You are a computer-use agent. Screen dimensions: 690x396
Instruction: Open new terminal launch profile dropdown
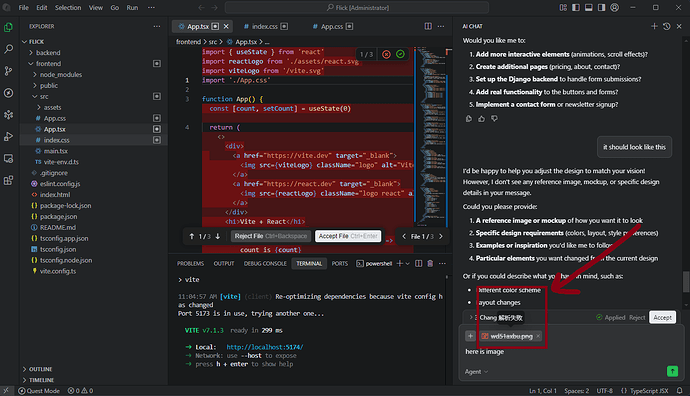click(x=407, y=264)
